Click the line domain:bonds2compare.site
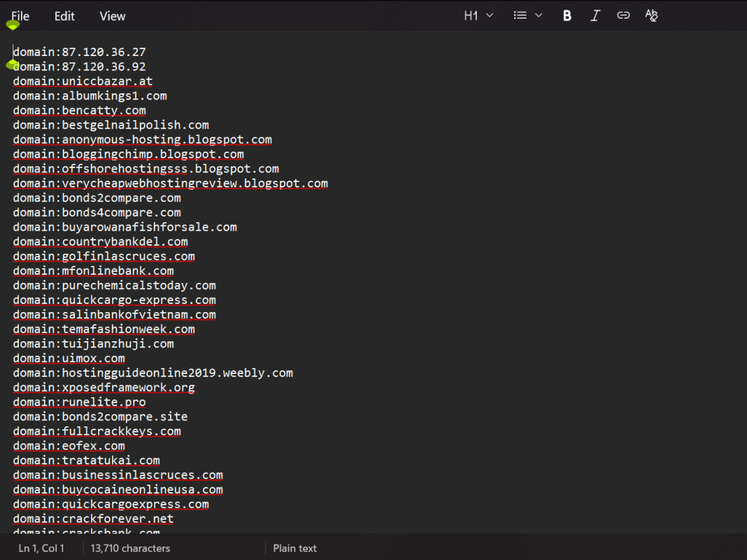This screenshot has width=747, height=560. (x=101, y=417)
